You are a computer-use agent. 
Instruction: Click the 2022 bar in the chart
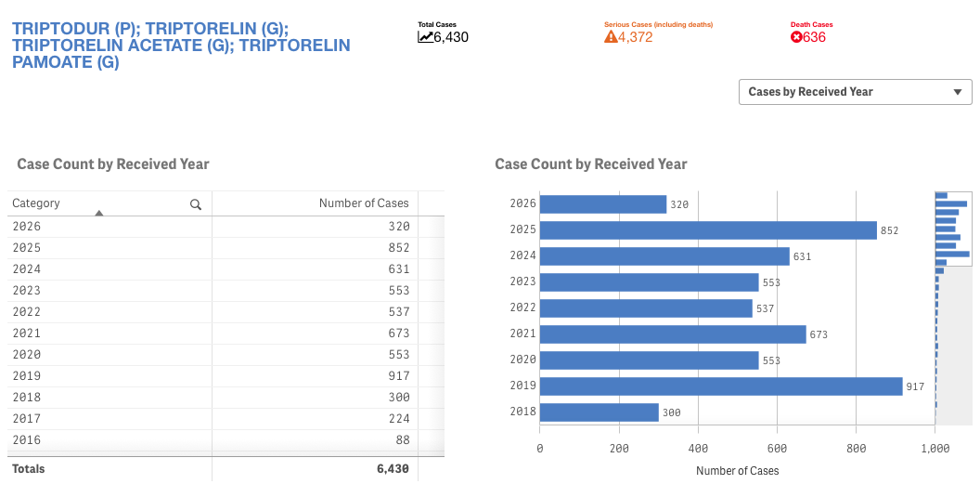click(646, 308)
